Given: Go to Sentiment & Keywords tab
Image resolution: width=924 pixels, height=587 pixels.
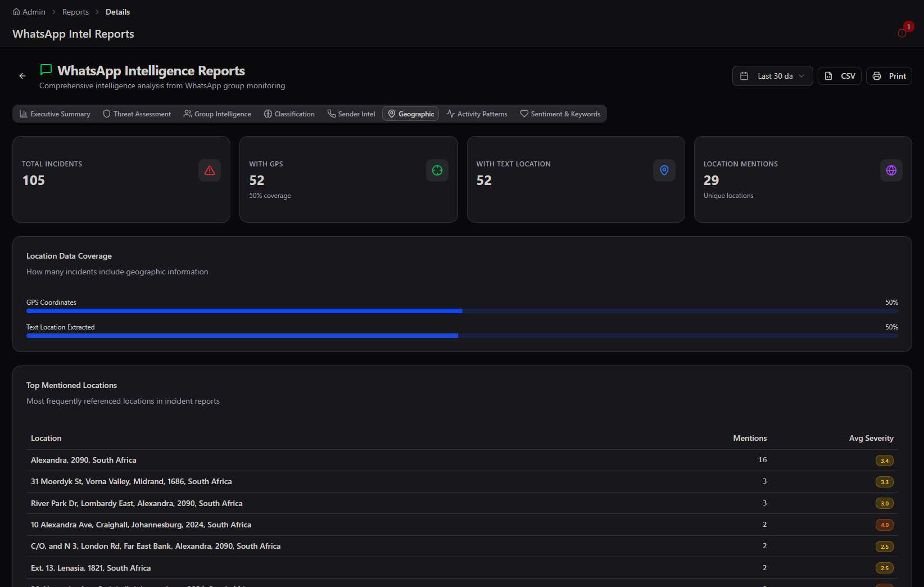Looking at the screenshot, I should click(x=560, y=114).
